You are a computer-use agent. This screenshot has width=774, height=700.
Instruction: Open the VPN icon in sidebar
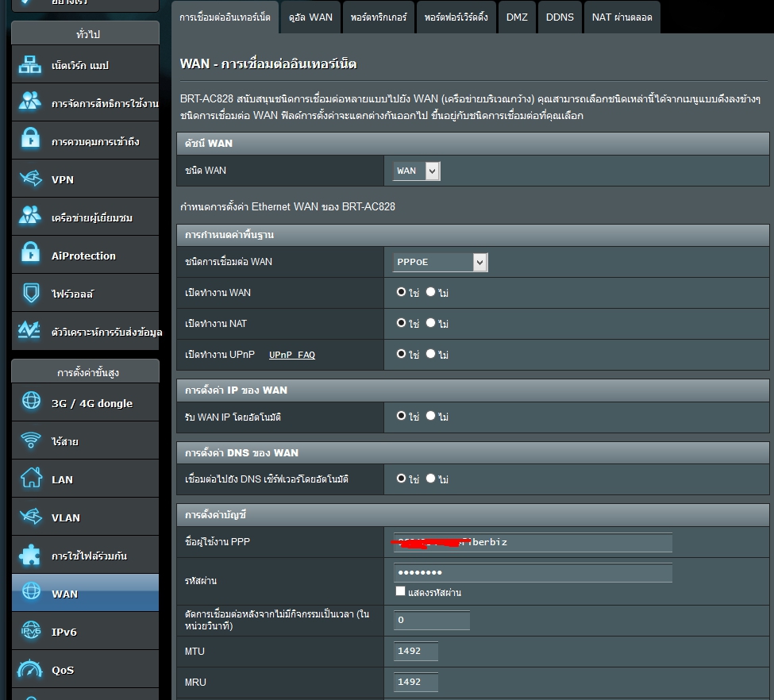pos(30,179)
